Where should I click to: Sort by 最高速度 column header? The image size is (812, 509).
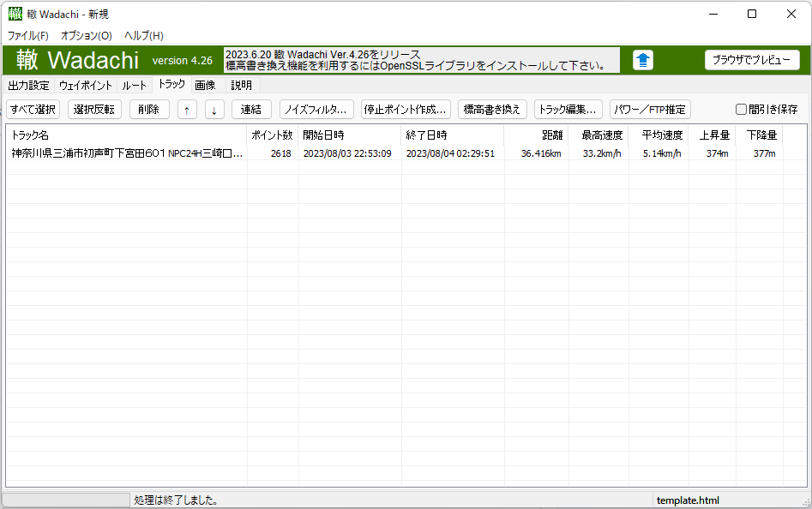tap(598, 135)
